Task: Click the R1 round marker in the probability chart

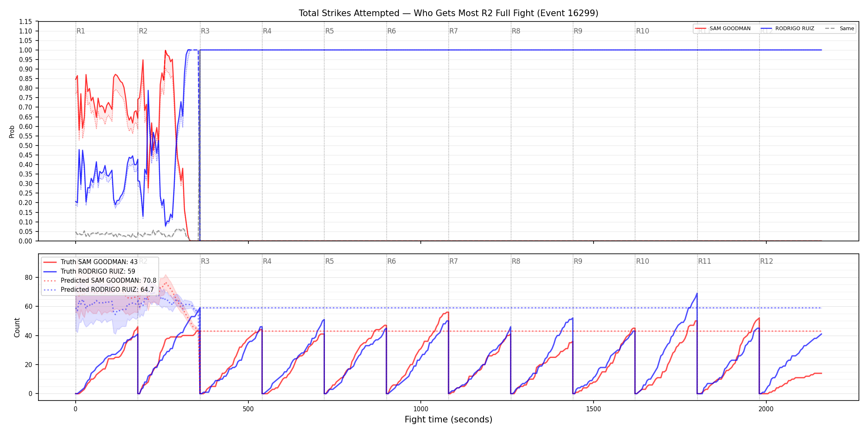Action: [81, 31]
